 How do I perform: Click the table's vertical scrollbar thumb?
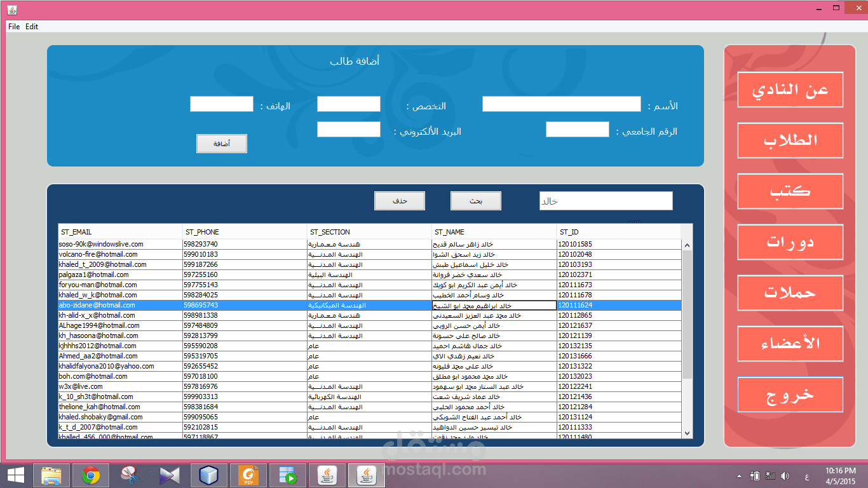coord(686,315)
